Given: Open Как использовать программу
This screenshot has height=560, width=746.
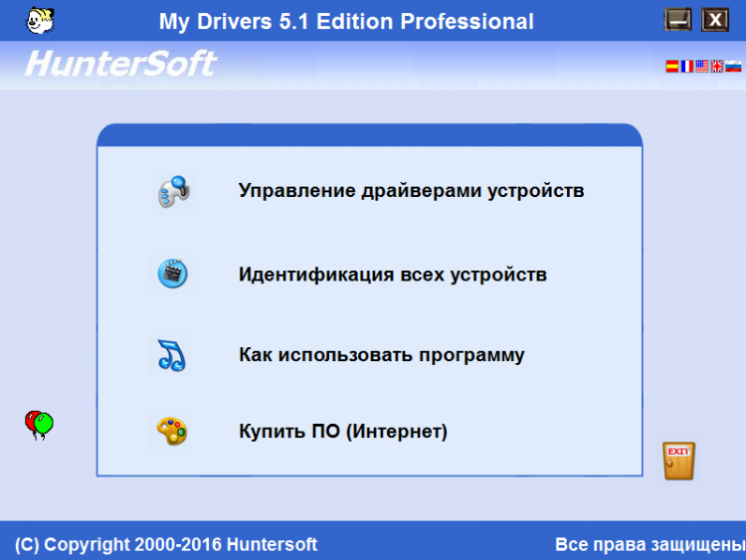Looking at the screenshot, I should (x=382, y=355).
